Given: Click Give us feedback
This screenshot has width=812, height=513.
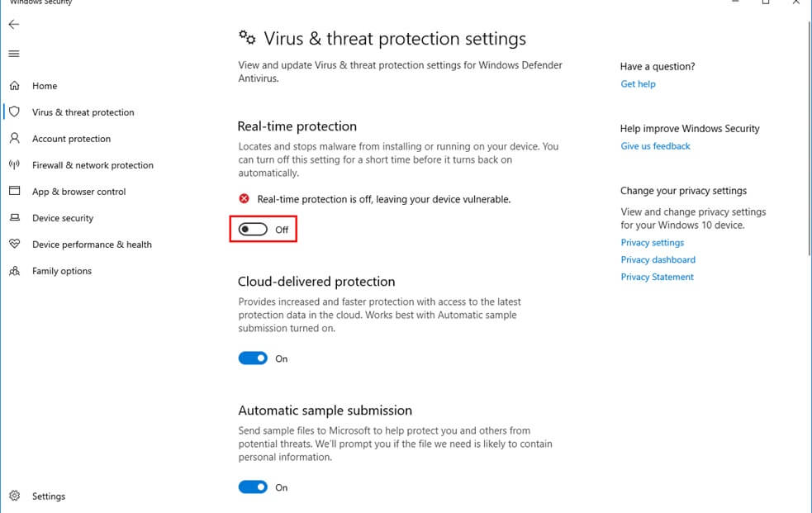Looking at the screenshot, I should pyautogui.click(x=655, y=145).
